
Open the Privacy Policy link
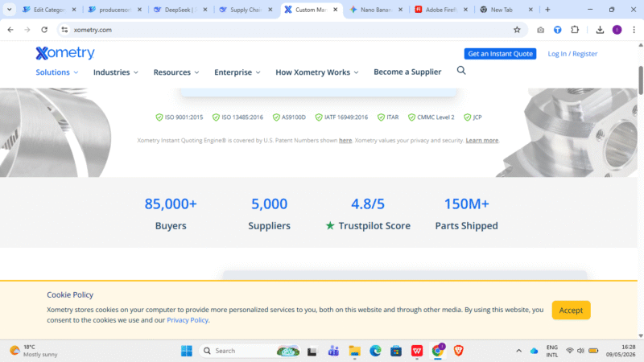tap(188, 320)
